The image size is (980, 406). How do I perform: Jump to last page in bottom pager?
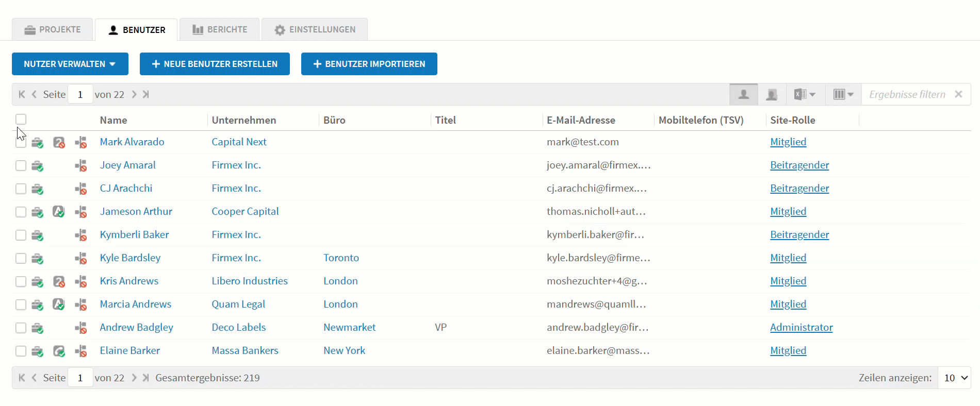(x=146, y=378)
